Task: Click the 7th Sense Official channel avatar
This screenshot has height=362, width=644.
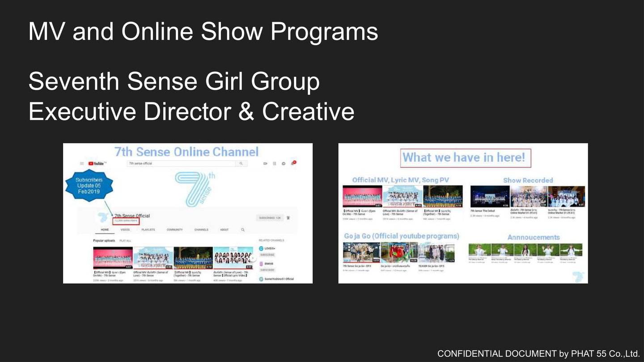Action: 103,217
